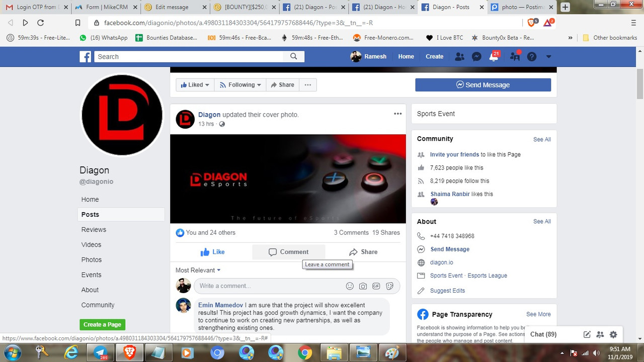The image size is (644, 362).
Task: Open the Friend Requests icon
Action: pos(459,57)
